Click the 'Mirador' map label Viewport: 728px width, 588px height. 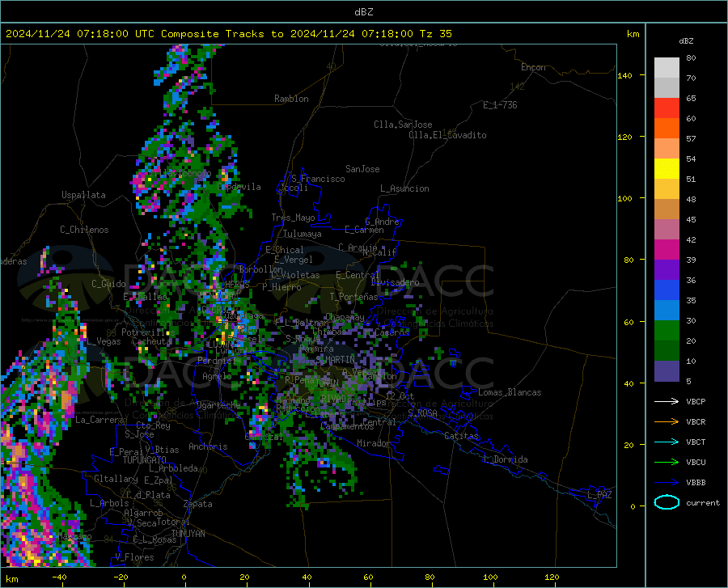coord(374,443)
